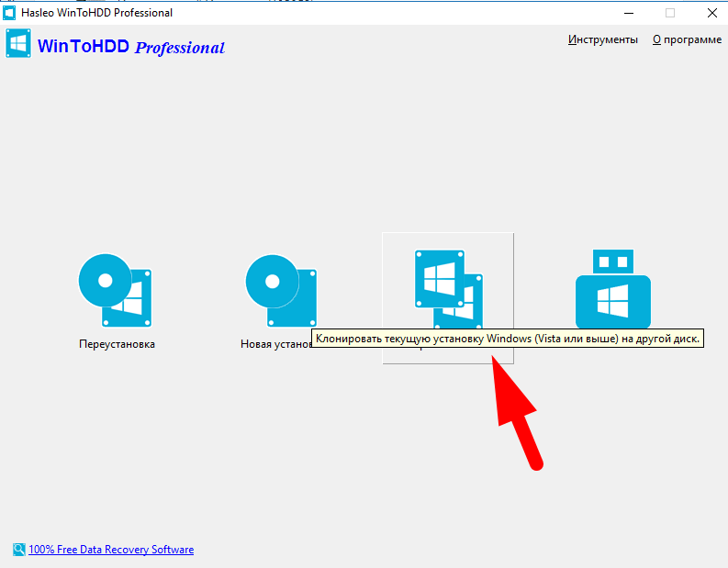728x568 pixels.
Task: Open the О программе menu
Action: click(x=687, y=39)
